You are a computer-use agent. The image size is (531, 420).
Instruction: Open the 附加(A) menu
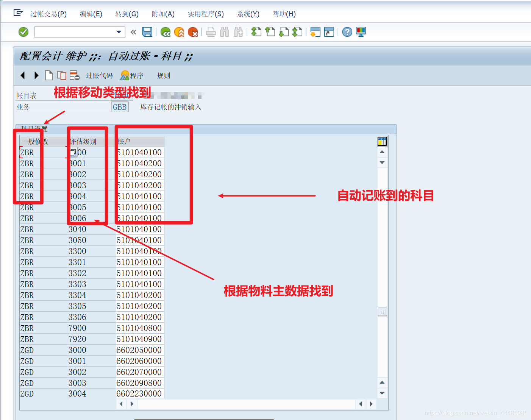(x=163, y=14)
